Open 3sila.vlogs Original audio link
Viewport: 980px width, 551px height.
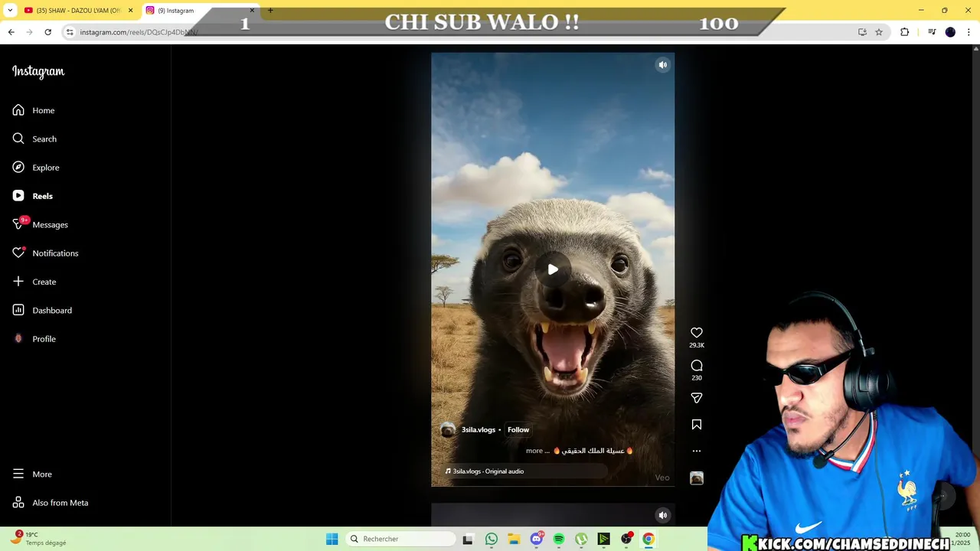[488, 471]
